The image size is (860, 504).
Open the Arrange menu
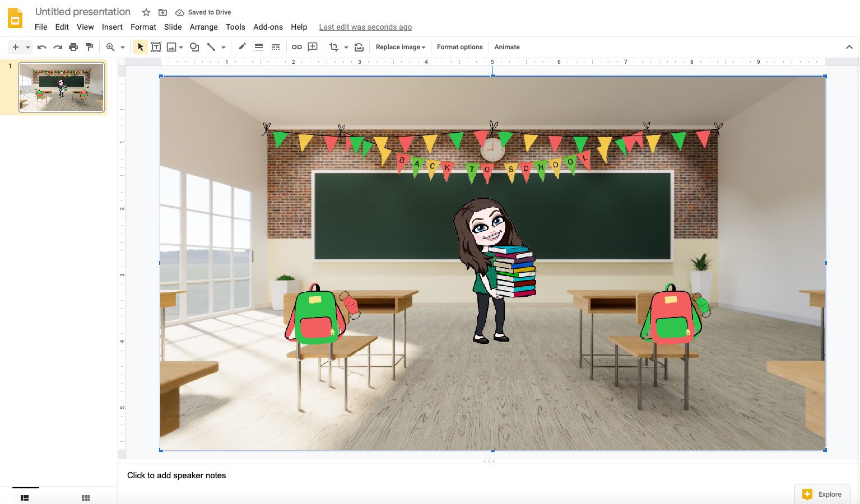[x=203, y=27]
